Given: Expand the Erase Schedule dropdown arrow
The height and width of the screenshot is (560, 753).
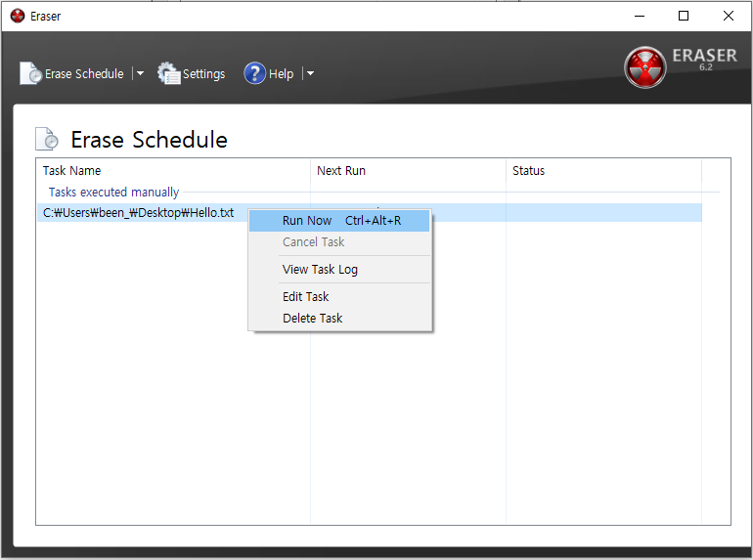Looking at the screenshot, I should point(139,73).
